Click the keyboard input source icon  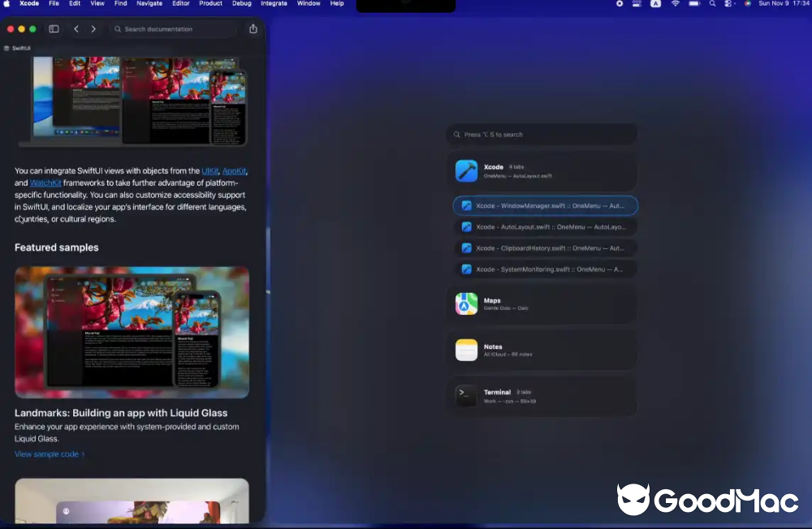655,3
